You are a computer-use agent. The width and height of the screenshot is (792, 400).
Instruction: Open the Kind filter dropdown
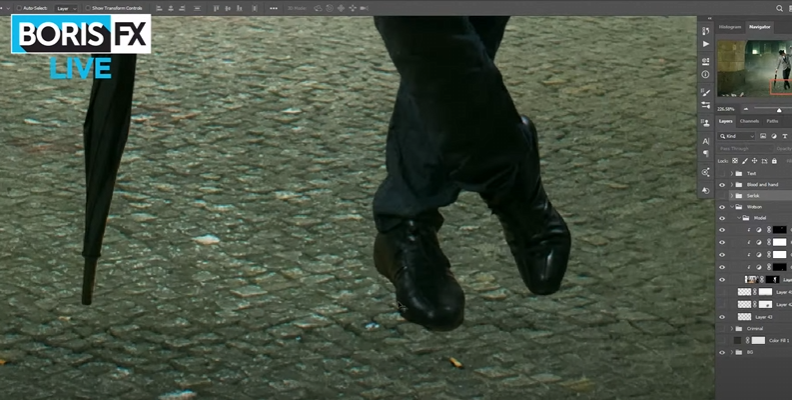[x=737, y=136]
